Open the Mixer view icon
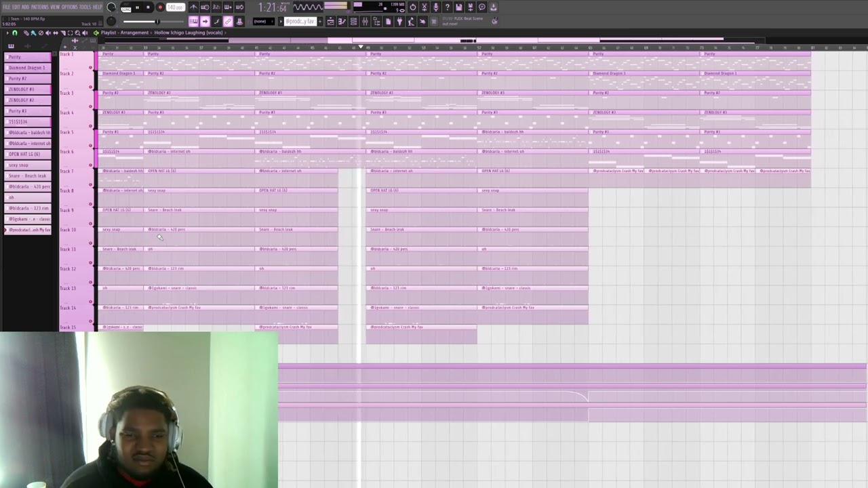The image size is (868, 488). 365,21
